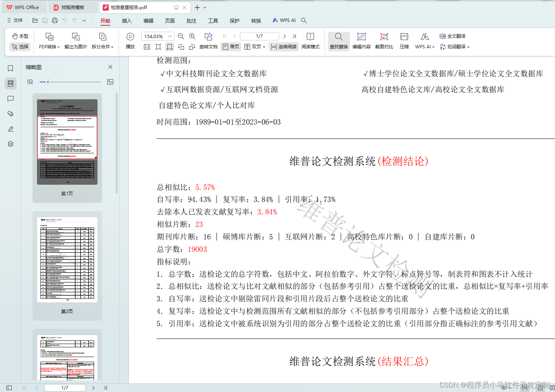Image resolution: width=555 pixels, height=392 pixels.
Task: Zoom out with the minus magnifier
Action: [x=181, y=36]
